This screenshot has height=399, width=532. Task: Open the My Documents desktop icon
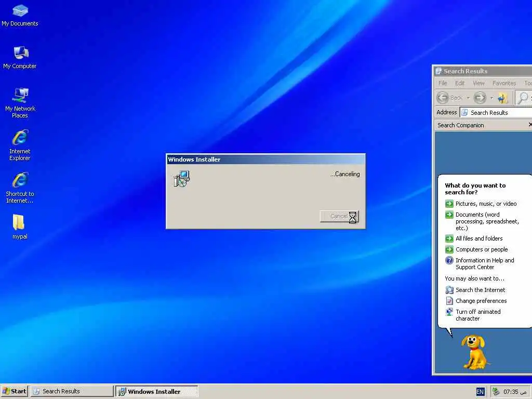point(20,15)
